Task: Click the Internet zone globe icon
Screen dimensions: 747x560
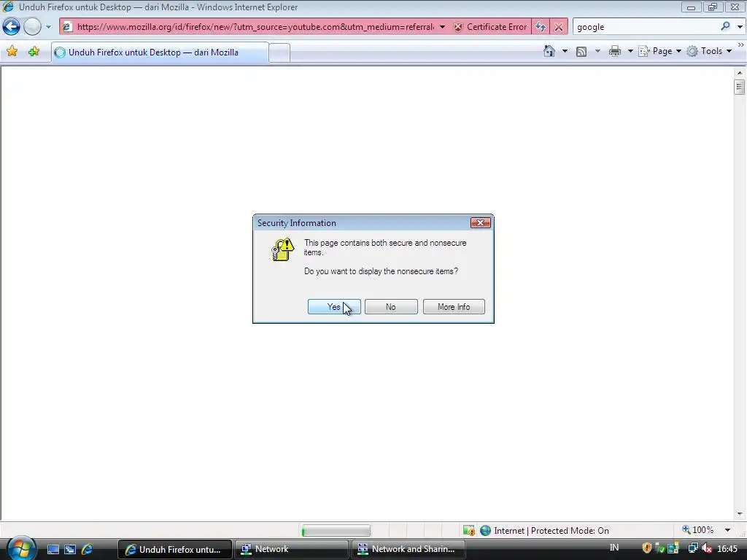Action: click(485, 531)
